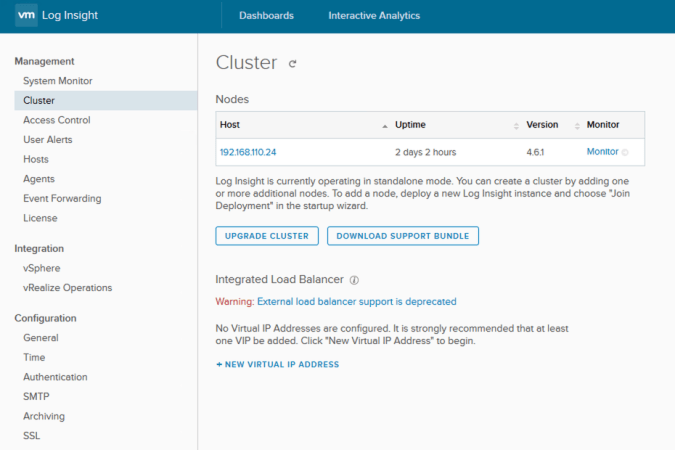Go to Event Forwarding settings
This screenshot has height=450, width=675.
pyautogui.click(x=62, y=199)
